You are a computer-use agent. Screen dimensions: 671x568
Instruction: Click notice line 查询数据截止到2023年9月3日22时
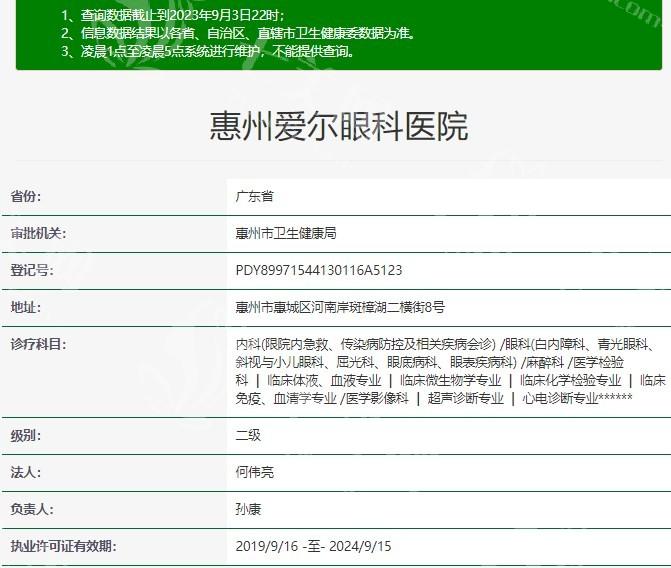172,15
